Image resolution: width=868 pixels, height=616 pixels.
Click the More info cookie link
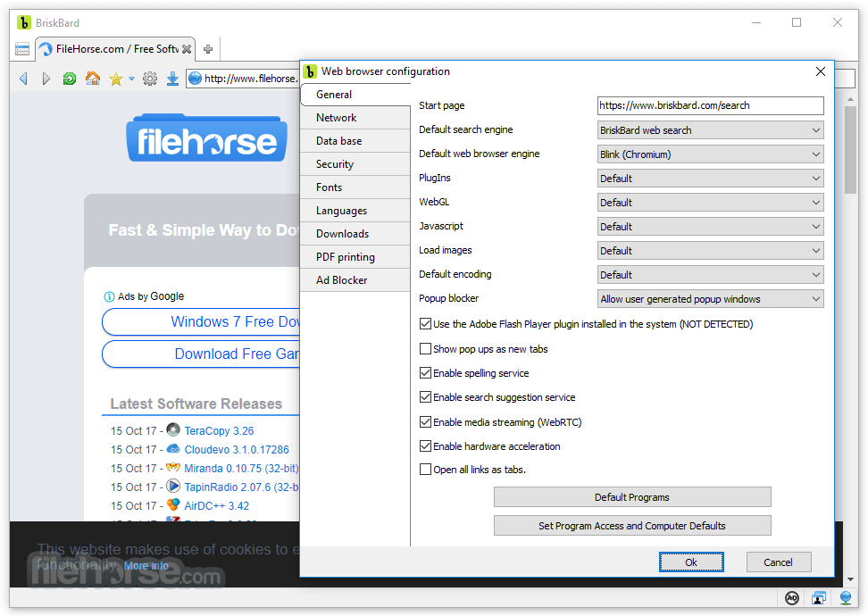(146, 566)
